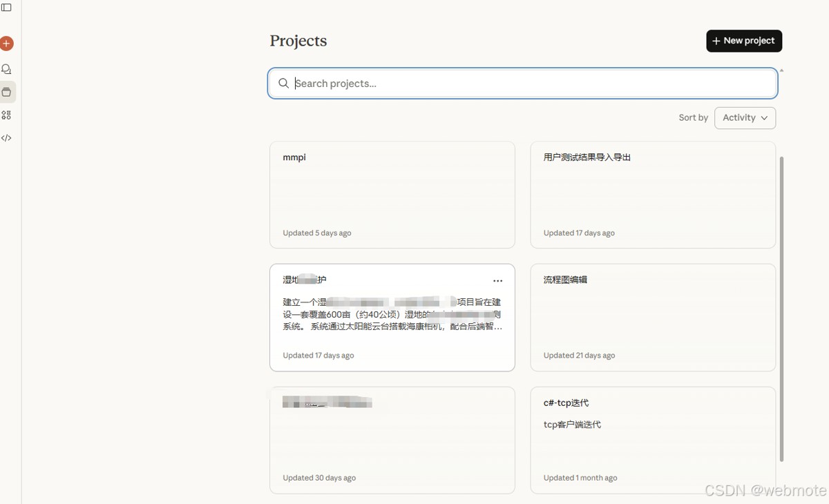829x504 pixels.
Task: Open the project updated 30 days ago
Action: [392, 440]
